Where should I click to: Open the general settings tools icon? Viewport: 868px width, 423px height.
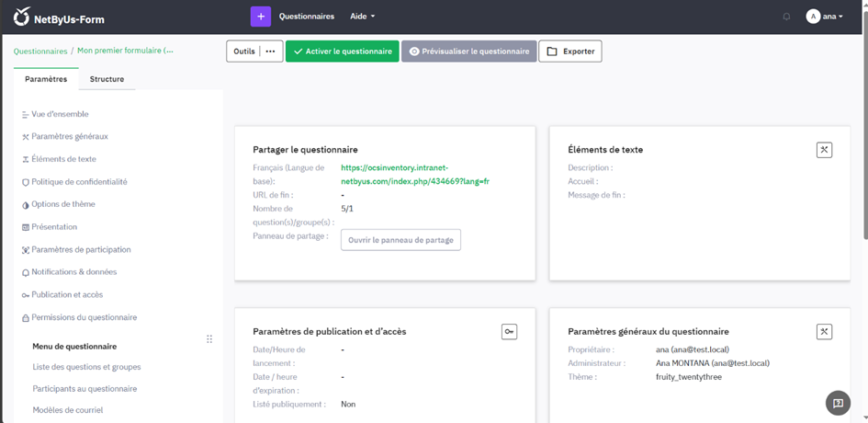[824, 332]
